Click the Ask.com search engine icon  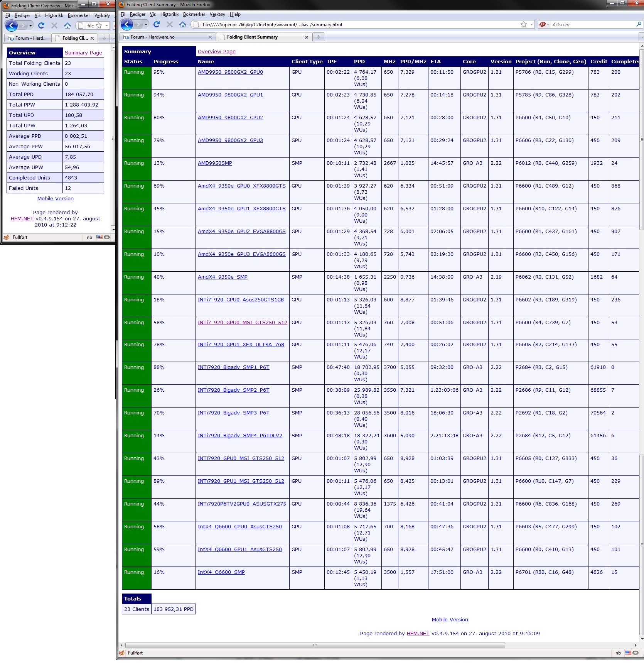[x=542, y=24]
